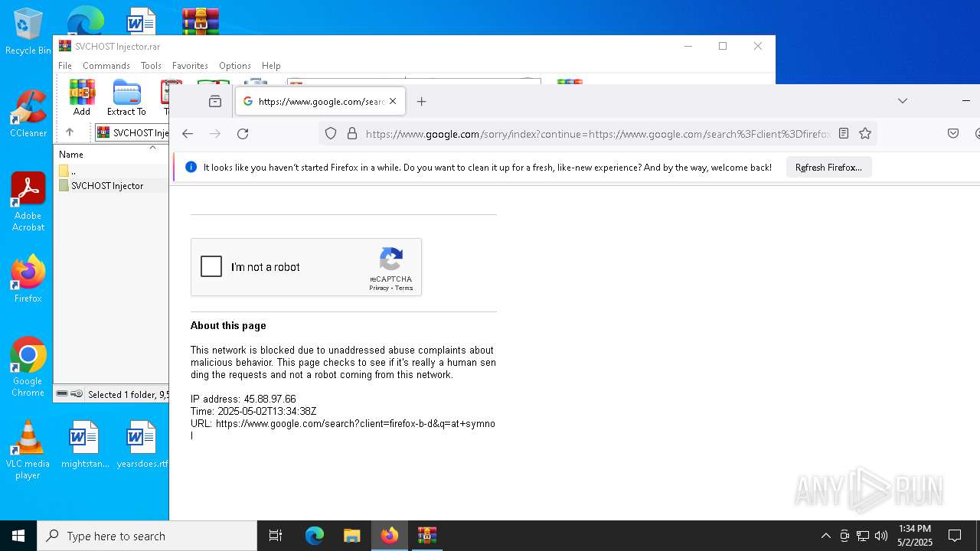Open volume control in tray
Screen dimensions: 980x551
tap(881, 536)
